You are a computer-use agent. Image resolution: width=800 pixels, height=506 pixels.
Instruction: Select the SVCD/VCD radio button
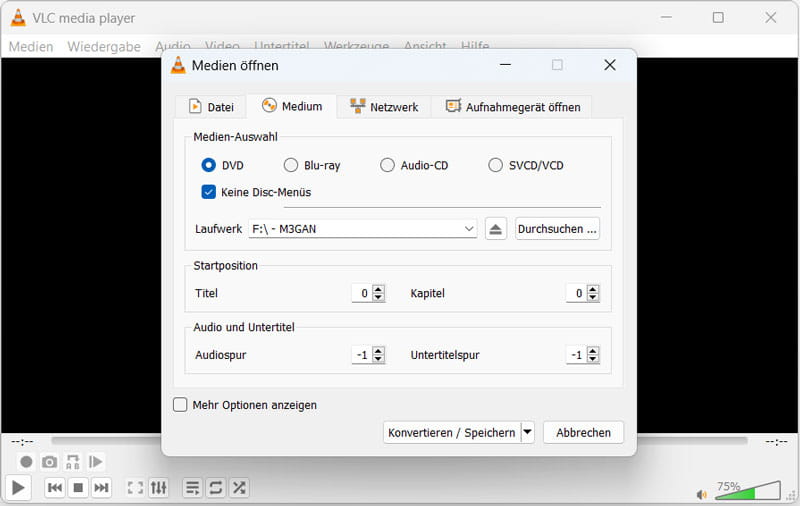(x=495, y=165)
